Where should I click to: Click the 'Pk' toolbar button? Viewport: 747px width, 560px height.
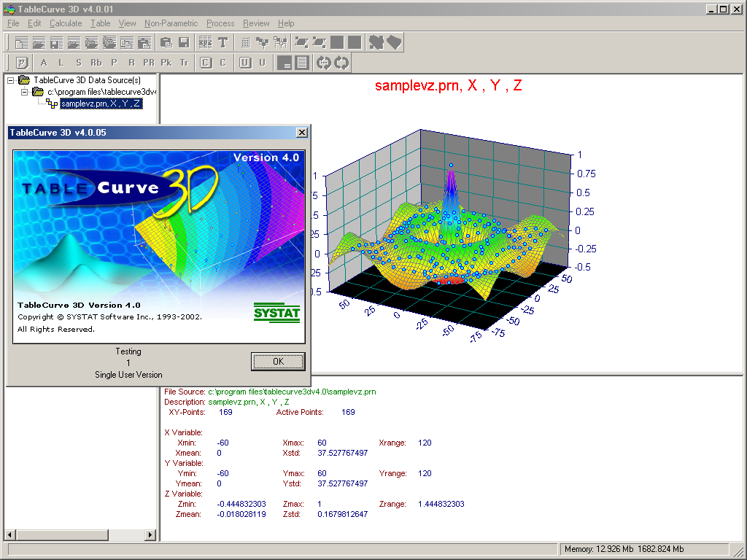tap(166, 63)
